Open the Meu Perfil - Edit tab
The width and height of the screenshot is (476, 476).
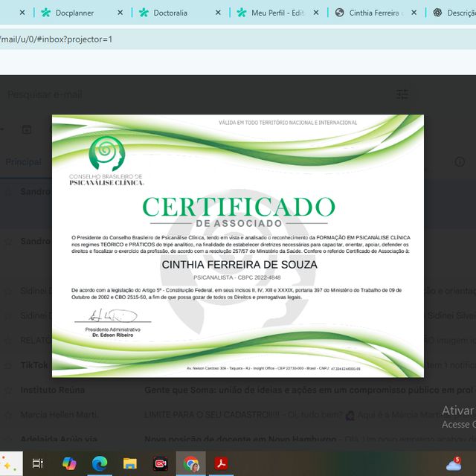(277, 13)
